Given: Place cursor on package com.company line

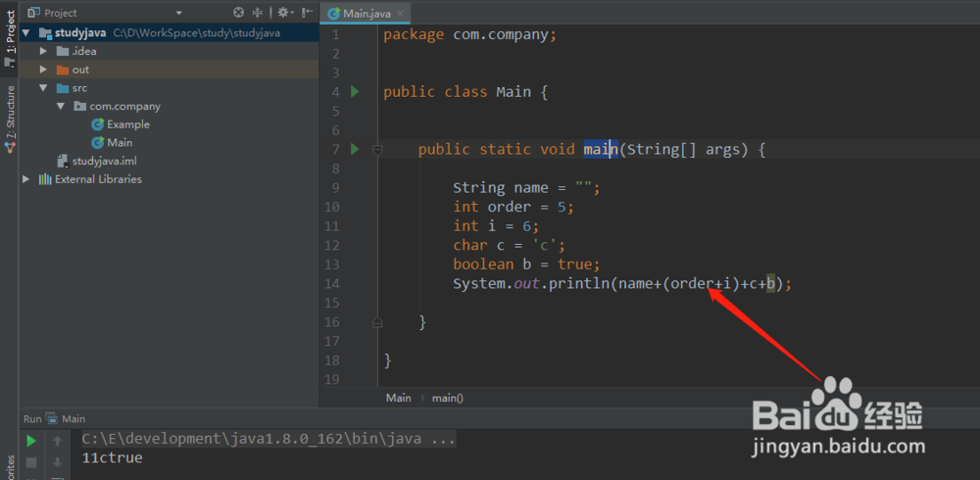Looking at the screenshot, I should click(470, 35).
